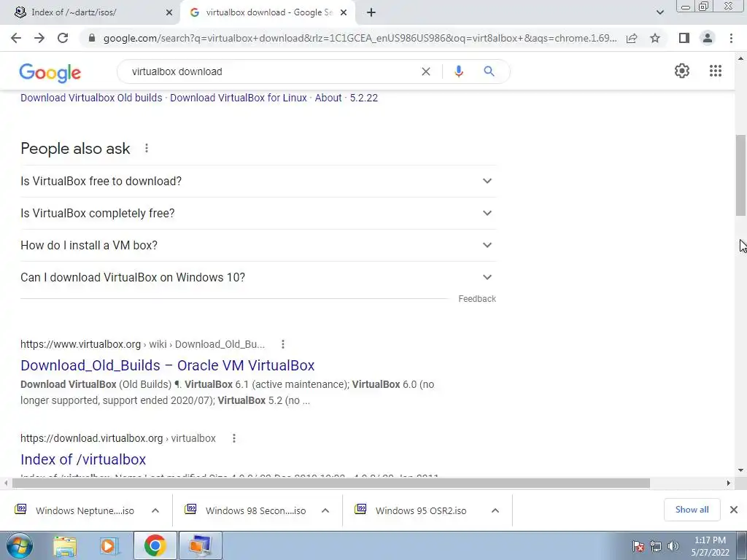The image size is (747, 560).
Task: Go forward with the browser arrow
Action: click(39, 38)
